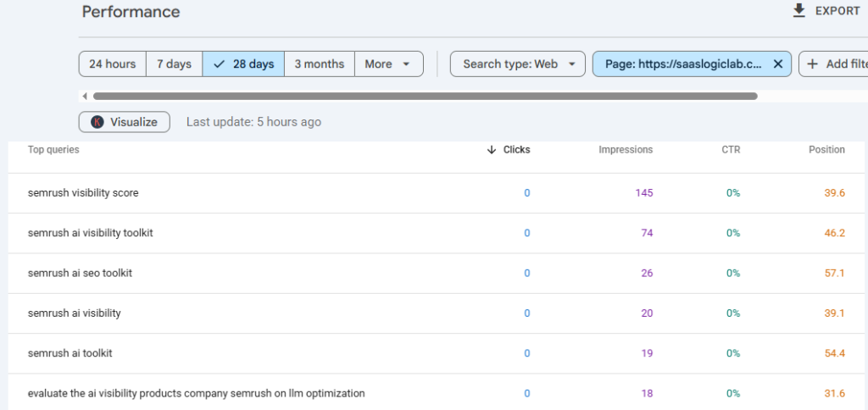The height and width of the screenshot is (410, 868).
Task: Select query 'semrush ai visibility'
Action: point(75,313)
